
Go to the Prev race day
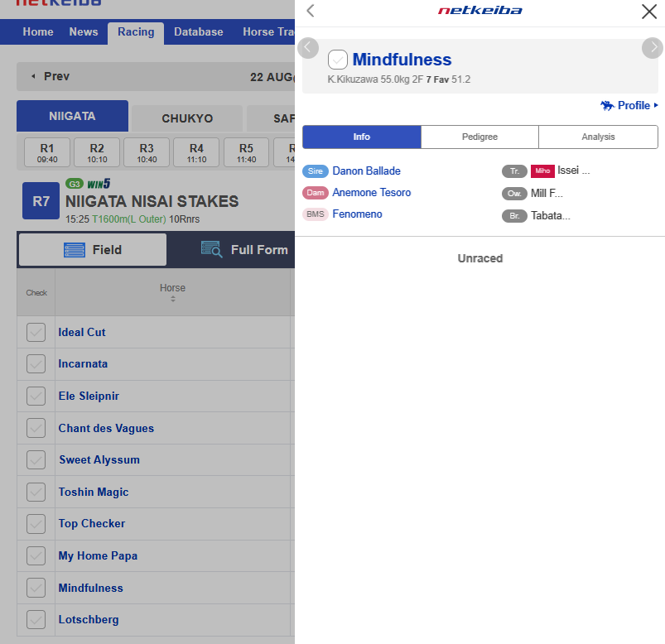[x=51, y=76]
